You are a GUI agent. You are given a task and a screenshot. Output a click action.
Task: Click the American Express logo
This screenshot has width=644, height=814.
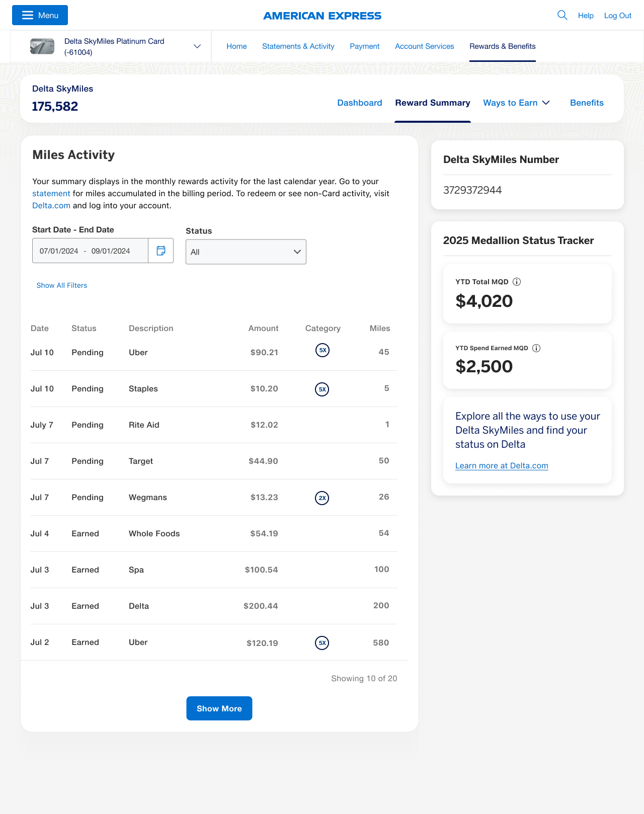click(x=322, y=16)
